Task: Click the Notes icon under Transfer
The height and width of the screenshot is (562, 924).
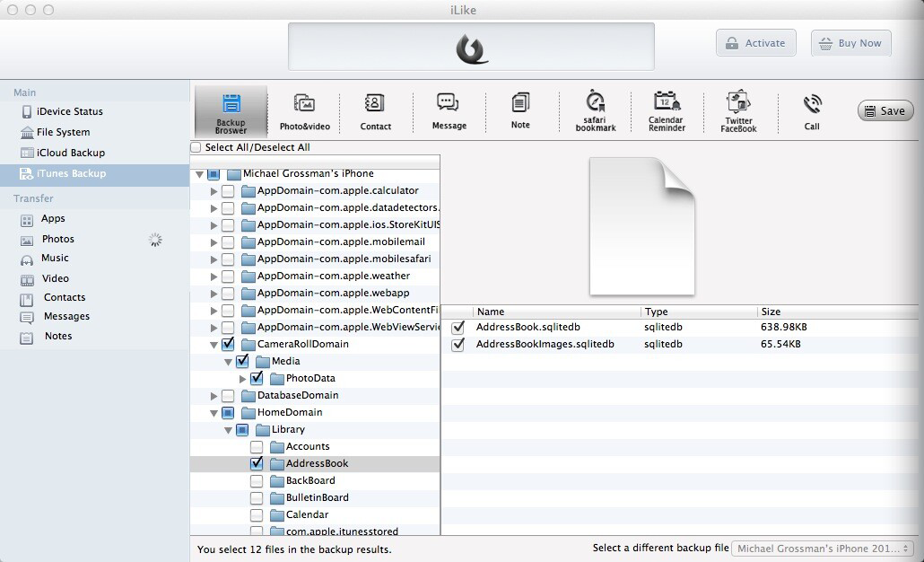Action: (27, 338)
